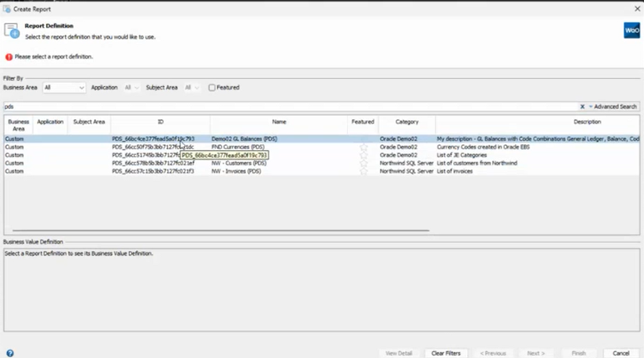
Task: Expand the Advanced Search arrow menu
Action: pyautogui.click(x=591, y=107)
